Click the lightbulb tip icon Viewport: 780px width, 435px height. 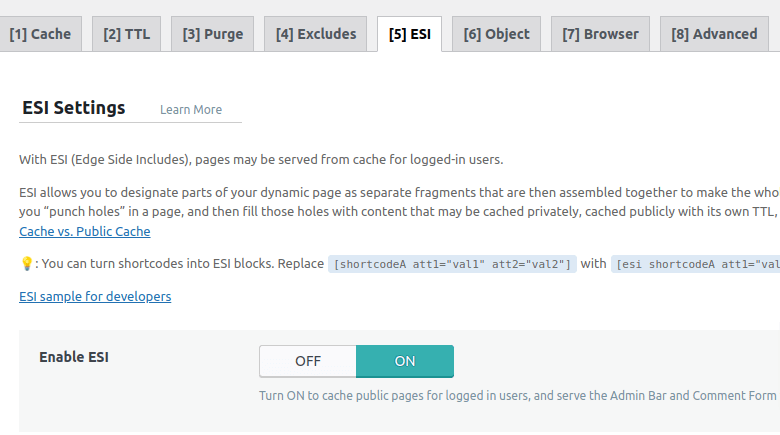coord(27,263)
